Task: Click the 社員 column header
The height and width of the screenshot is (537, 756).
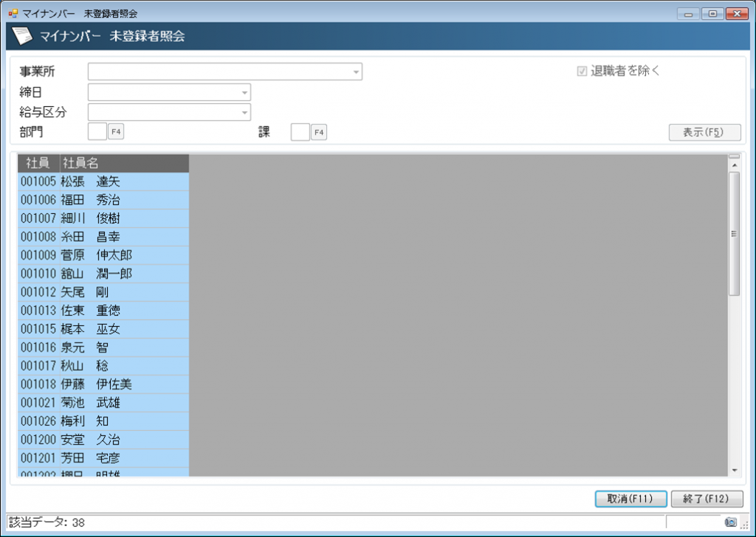Action: tap(38, 163)
